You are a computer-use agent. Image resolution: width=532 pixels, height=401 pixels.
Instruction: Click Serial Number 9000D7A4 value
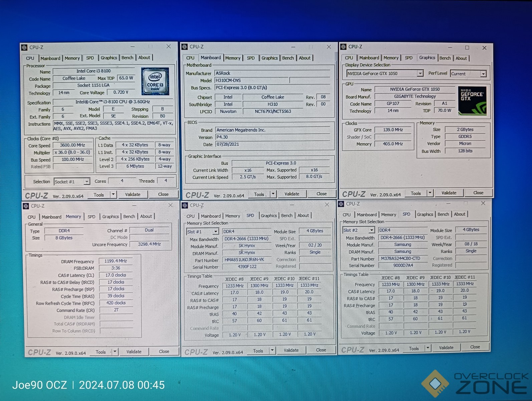click(x=403, y=265)
